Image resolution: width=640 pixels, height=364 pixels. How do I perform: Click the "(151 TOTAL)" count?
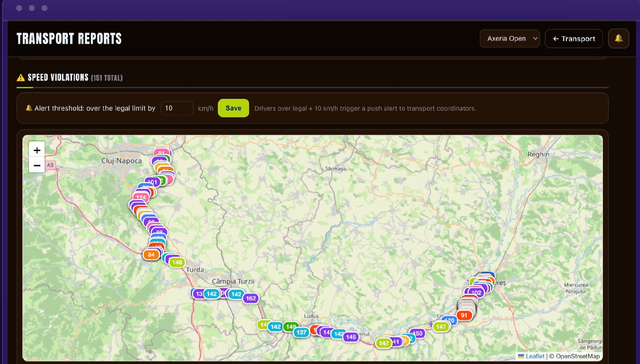point(107,78)
